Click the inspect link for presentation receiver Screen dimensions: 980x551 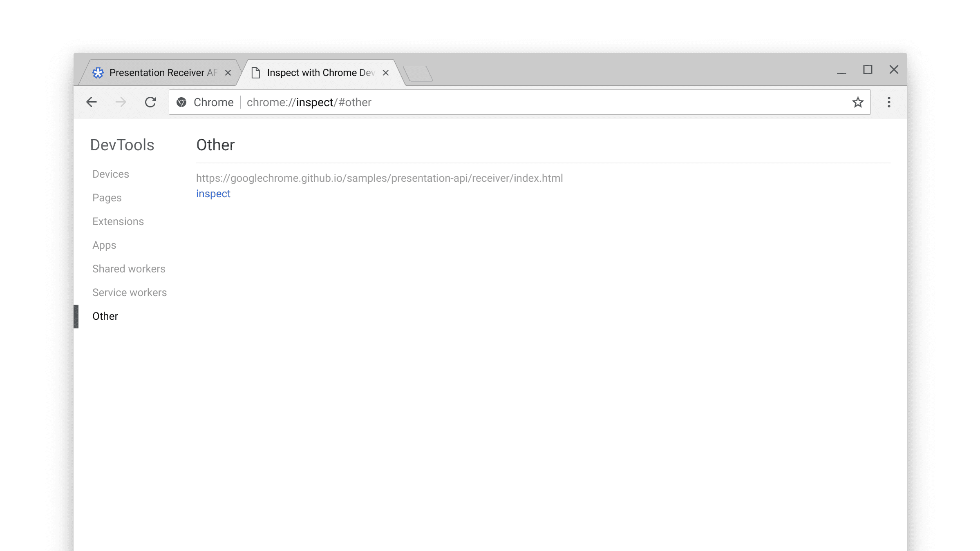pos(213,194)
